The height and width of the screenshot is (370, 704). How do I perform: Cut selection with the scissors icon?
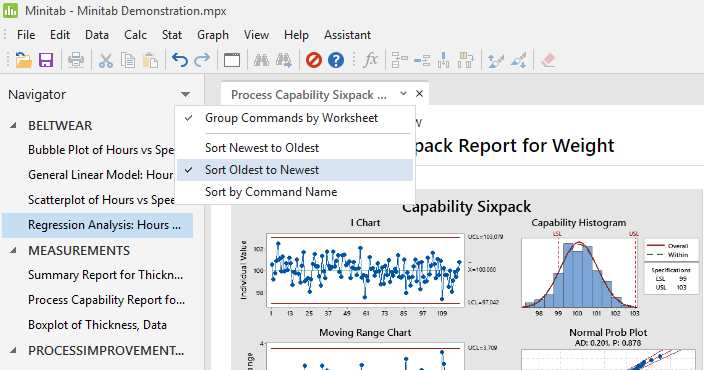tap(106, 60)
